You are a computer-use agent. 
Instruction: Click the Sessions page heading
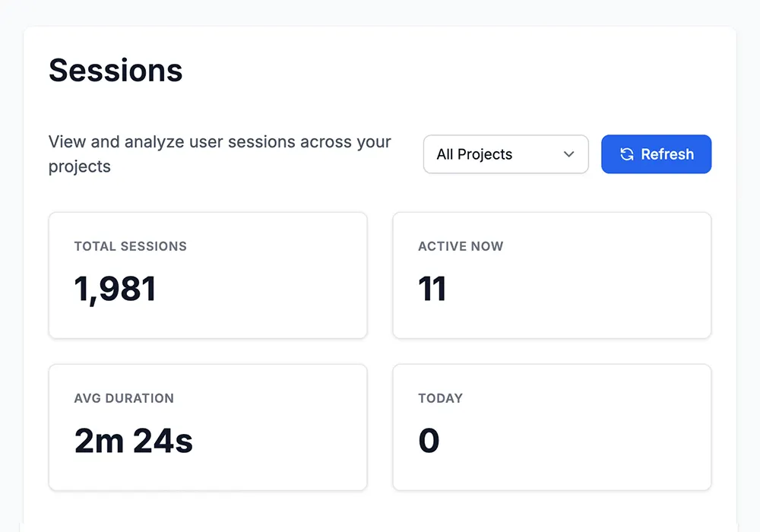[116, 70]
